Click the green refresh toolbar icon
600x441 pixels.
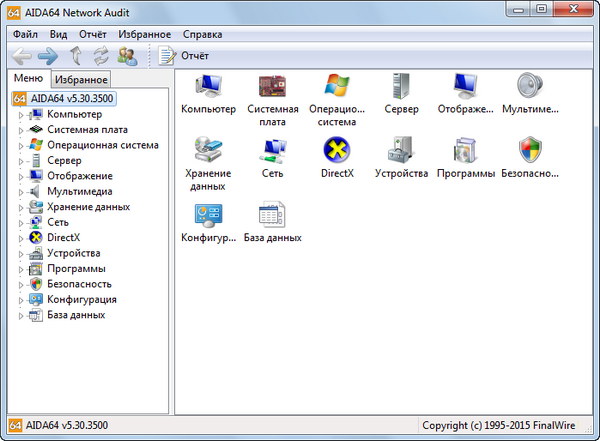[101, 56]
